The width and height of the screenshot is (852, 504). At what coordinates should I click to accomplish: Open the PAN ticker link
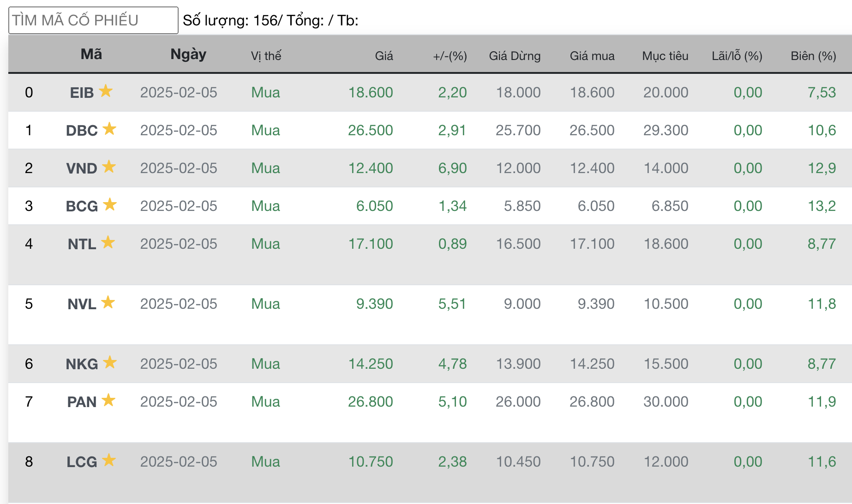(82, 402)
